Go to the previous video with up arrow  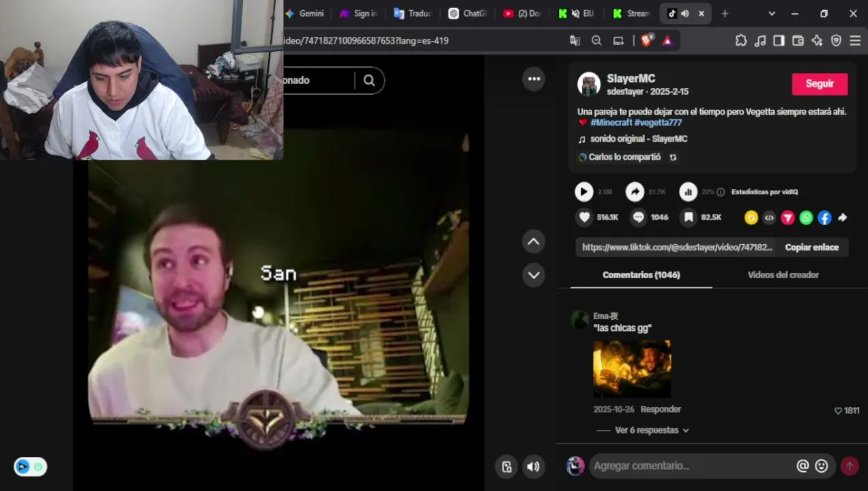tap(534, 241)
